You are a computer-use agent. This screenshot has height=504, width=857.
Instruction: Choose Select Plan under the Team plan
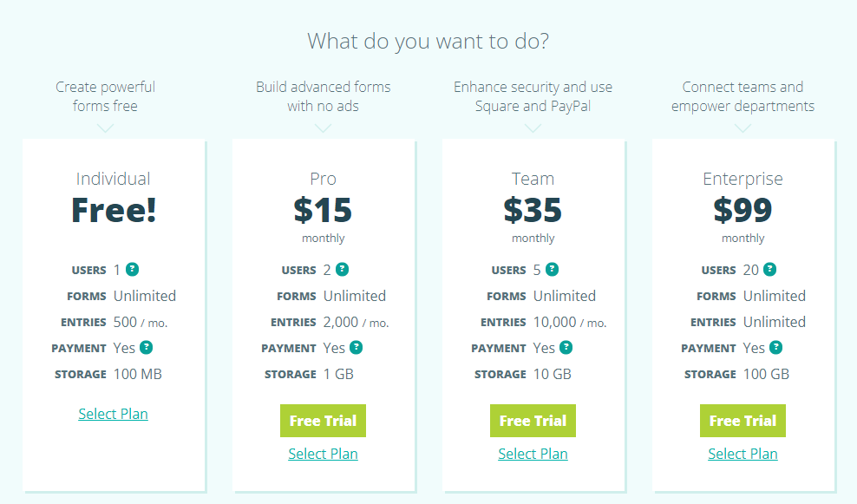[533, 454]
